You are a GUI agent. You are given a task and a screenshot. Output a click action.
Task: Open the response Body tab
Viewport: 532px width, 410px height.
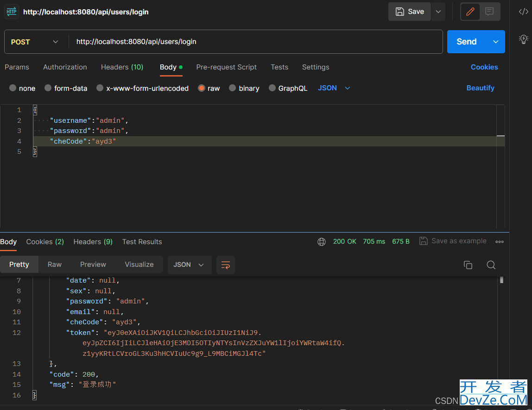coord(8,242)
